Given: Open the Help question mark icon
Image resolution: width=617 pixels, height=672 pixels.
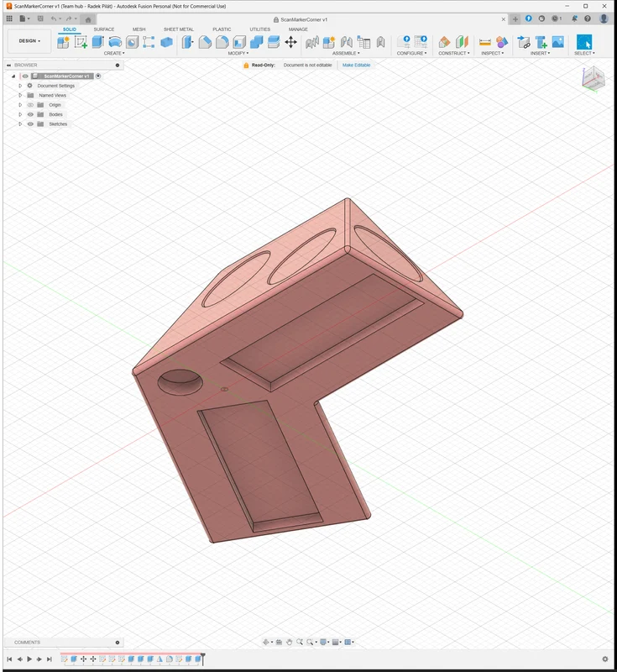Looking at the screenshot, I should pyautogui.click(x=588, y=18).
